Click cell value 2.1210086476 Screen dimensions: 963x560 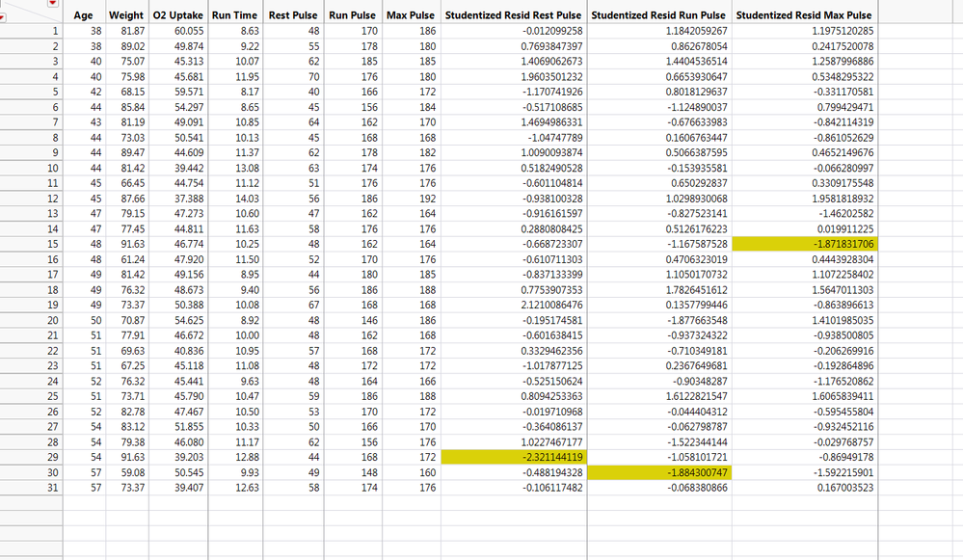click(551, 306)
